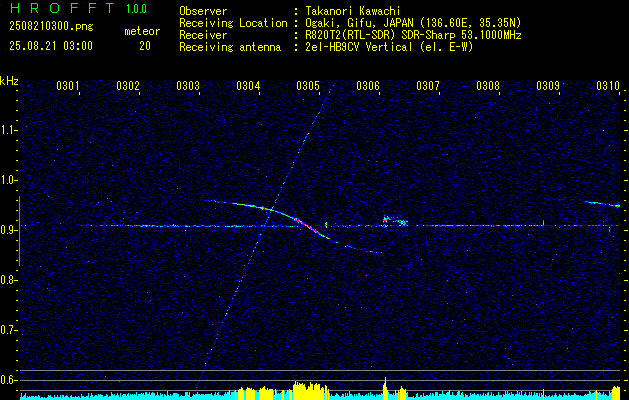The width and height of the screenshot is (629, 400).
Task: Select antenna text 2el-HB9CV Vertical
Action: point(359,47)
